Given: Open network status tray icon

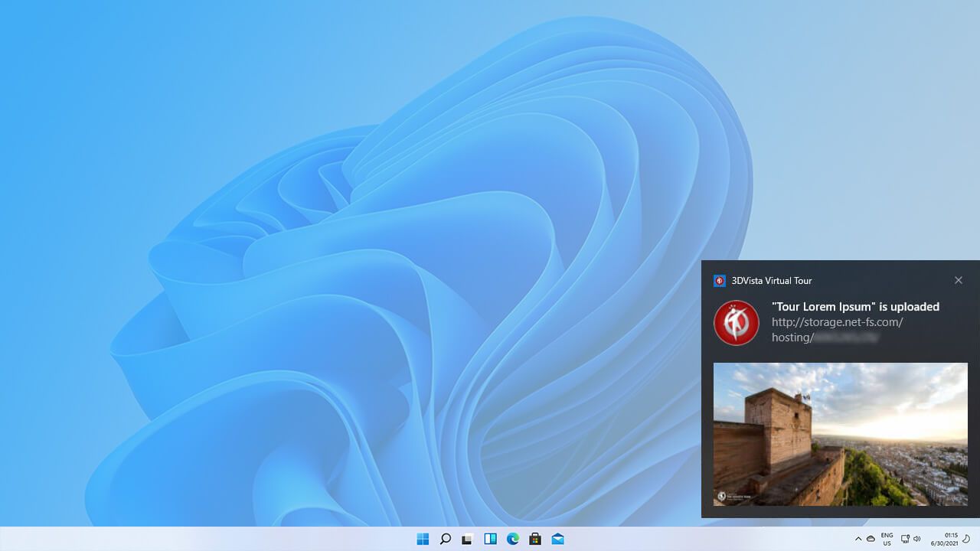Looking at the screenshot, I should coord(905,540).
